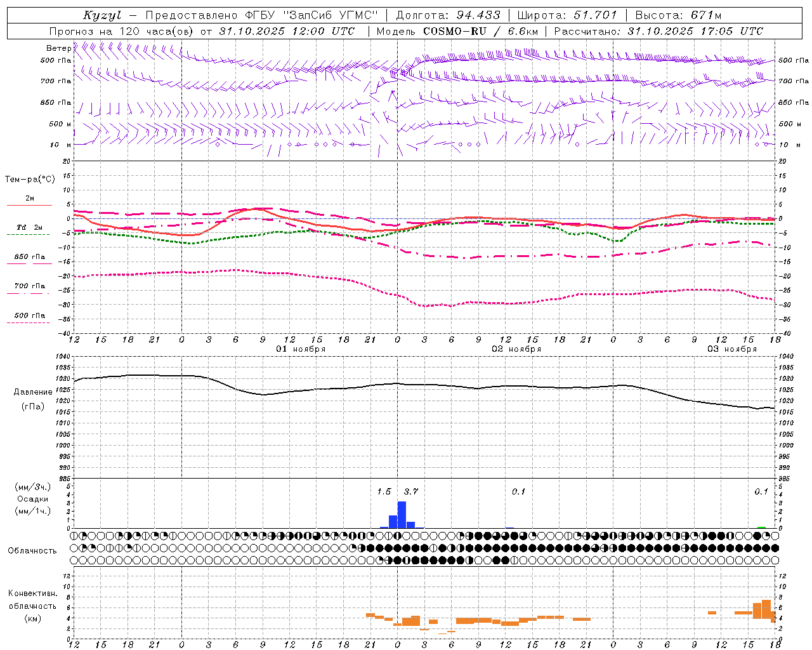Click the 700 гПа temperature legend entry
This screenshot has width=812, height=650.
coord(29,286)
